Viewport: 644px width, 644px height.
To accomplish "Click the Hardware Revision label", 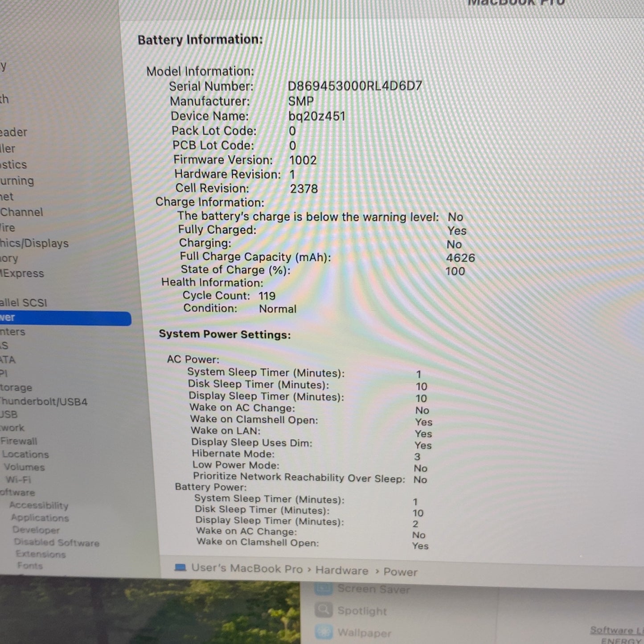I will pos(228,174).
